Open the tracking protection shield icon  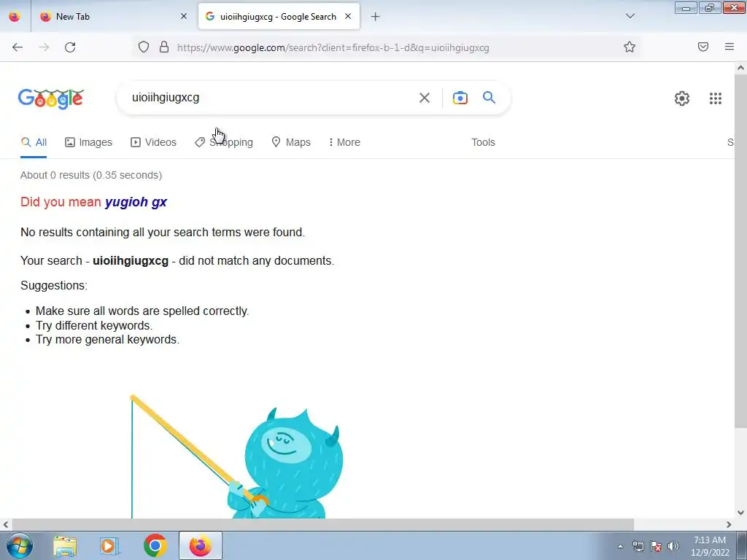[144, 47]
